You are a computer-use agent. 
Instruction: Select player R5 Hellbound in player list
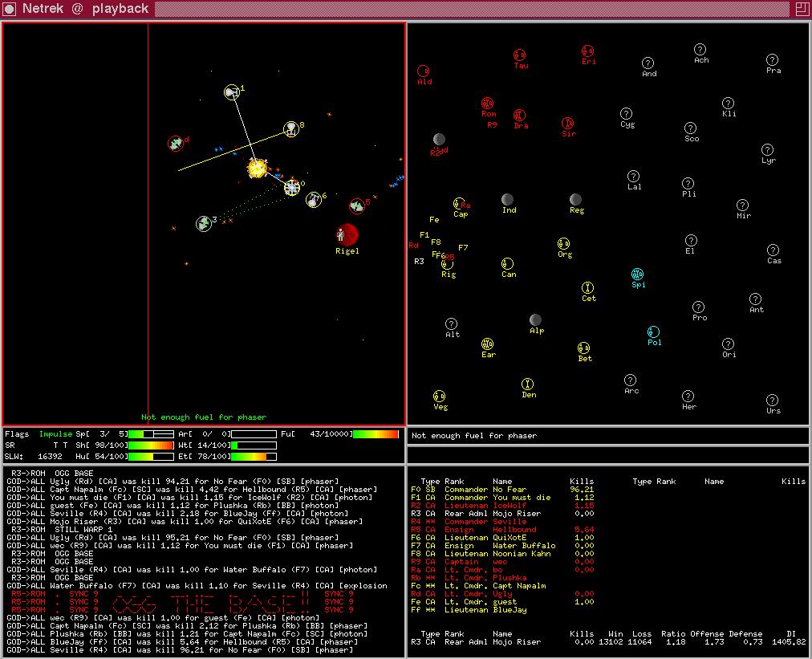[501, 530]
